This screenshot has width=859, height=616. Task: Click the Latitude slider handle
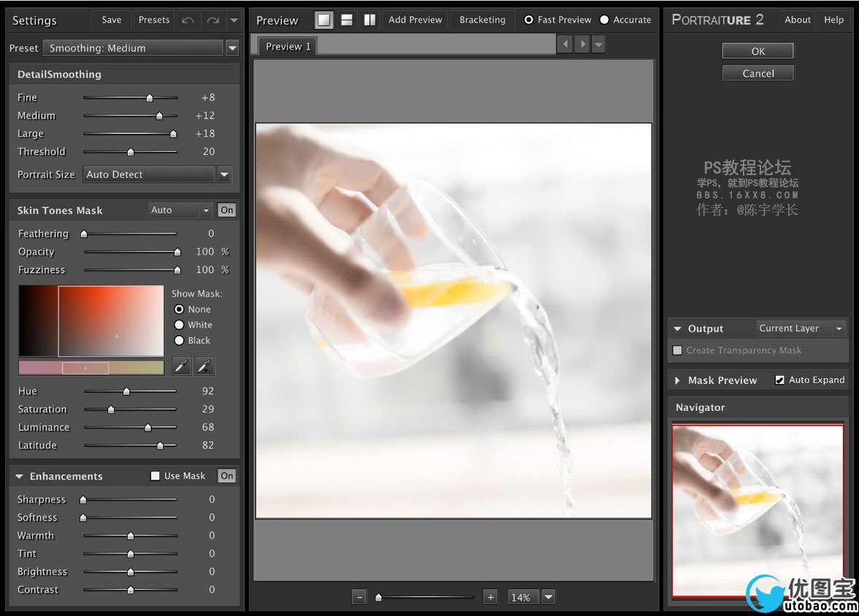(x=160, y=446)
